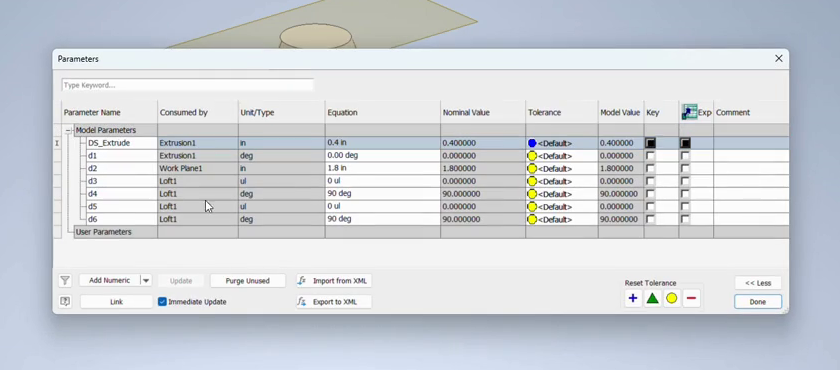Enable the Export checkbox for d1
The width and height of the screenshot is (840, 370).
coord(685,156)
